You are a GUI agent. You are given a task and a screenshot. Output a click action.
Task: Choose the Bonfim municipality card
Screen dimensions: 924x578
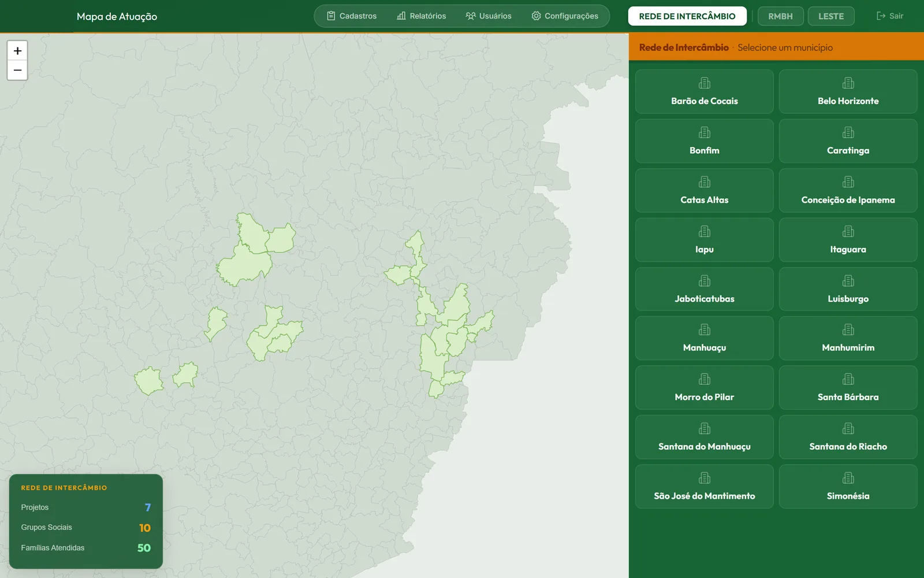[x=705, y=141]
